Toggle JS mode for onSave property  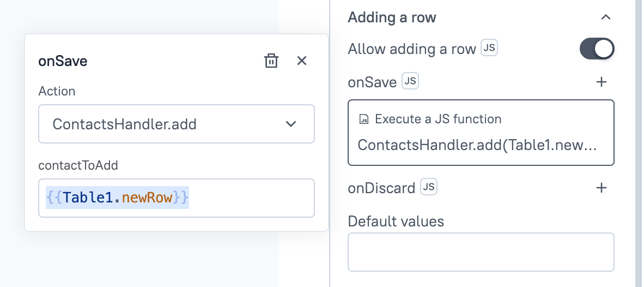410,81
